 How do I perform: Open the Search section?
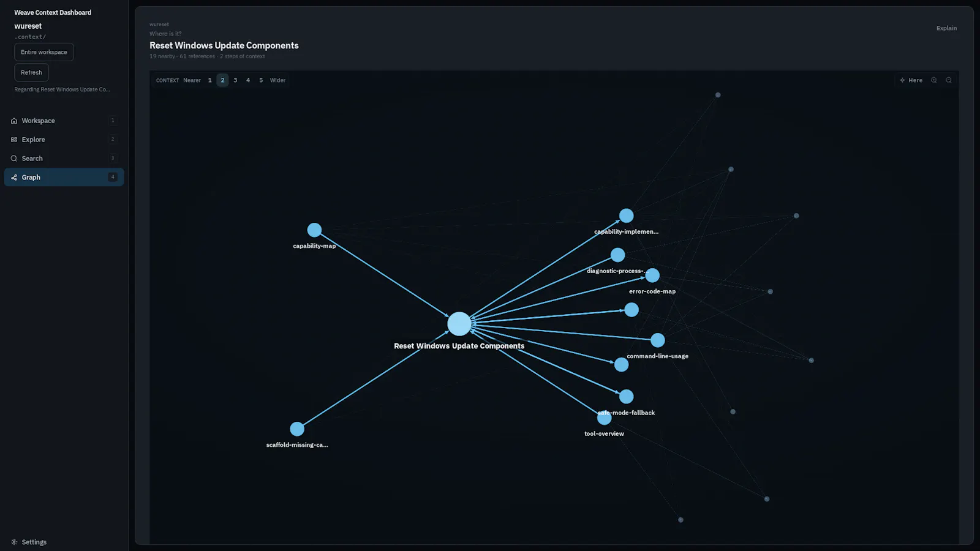tap(64, 159)
